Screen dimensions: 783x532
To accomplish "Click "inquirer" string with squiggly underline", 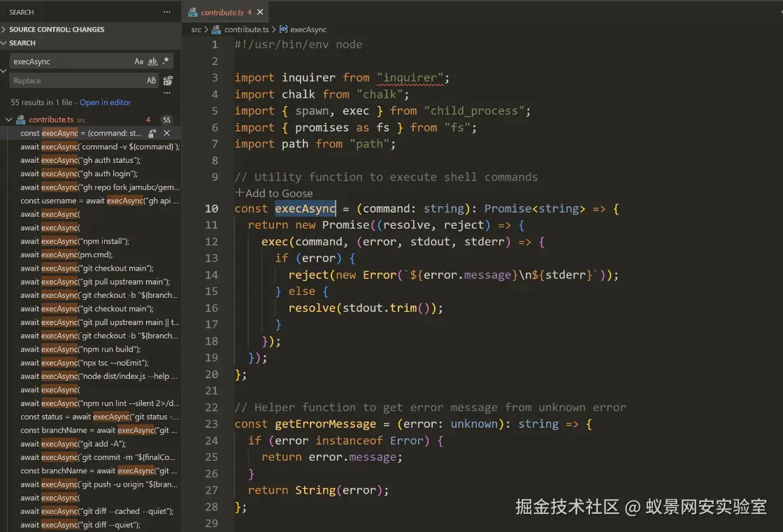I will click(x=410, y=78).
